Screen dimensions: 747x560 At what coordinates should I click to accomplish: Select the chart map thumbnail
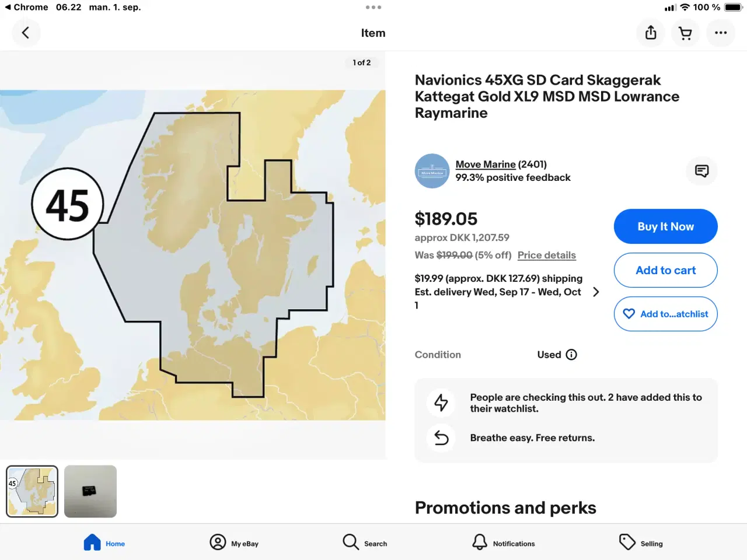click(32, 491)
